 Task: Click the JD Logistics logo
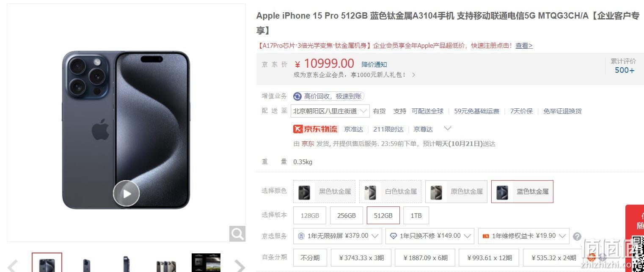coord(316,129)
